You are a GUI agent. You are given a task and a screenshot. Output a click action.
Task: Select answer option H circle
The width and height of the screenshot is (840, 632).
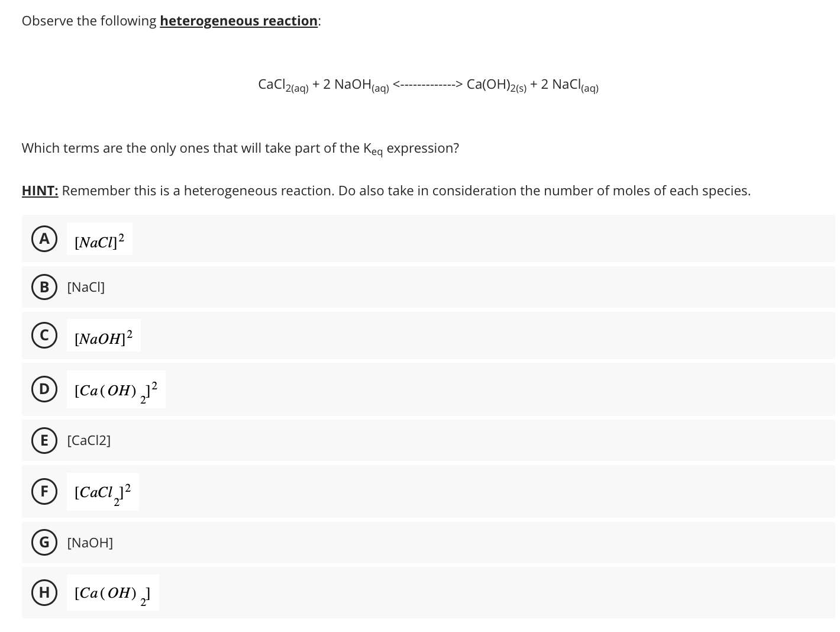(x=44, y=592)
